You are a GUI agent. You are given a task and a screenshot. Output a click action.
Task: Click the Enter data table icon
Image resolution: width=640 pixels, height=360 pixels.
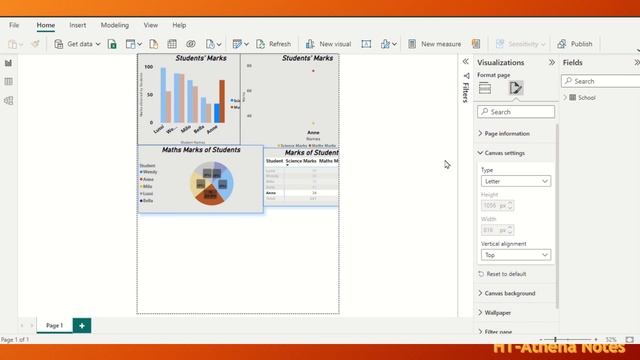coord(172,44)
